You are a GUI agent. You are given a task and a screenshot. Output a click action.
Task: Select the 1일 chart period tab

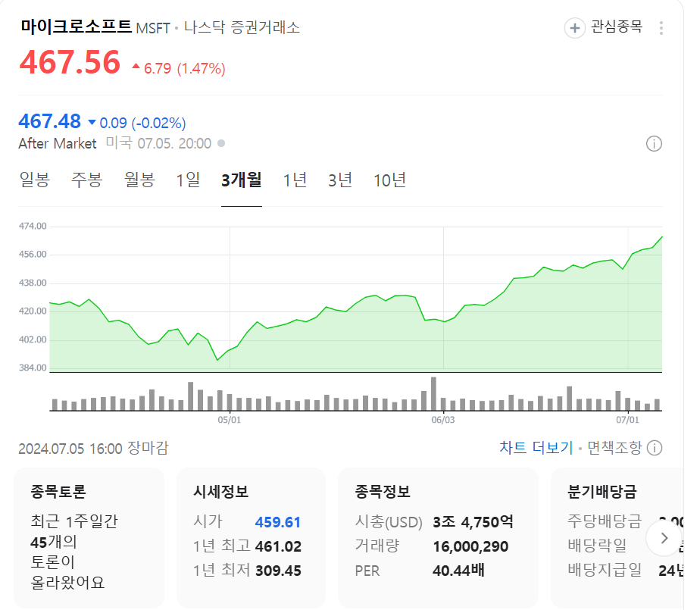[188, 180]
